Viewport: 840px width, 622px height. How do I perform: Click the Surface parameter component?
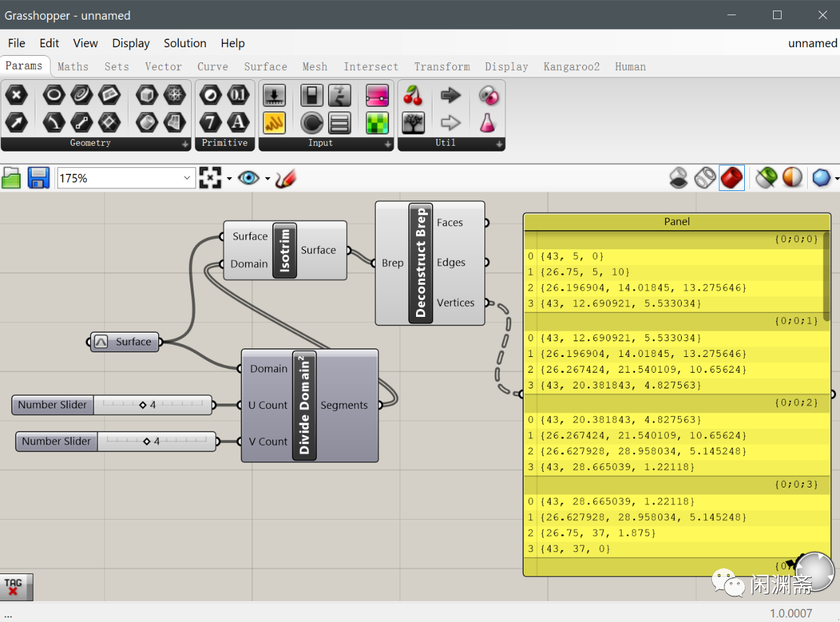tap(125, 342)
